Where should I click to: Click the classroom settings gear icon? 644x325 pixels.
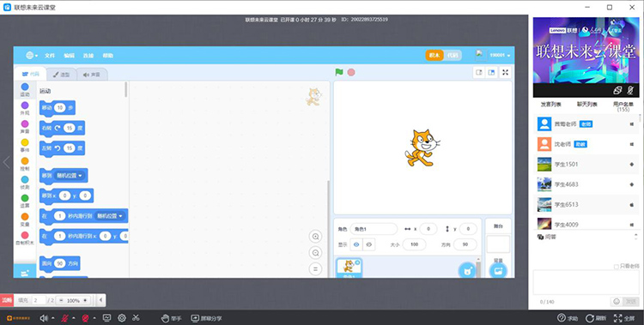click(x=122, y=318)
